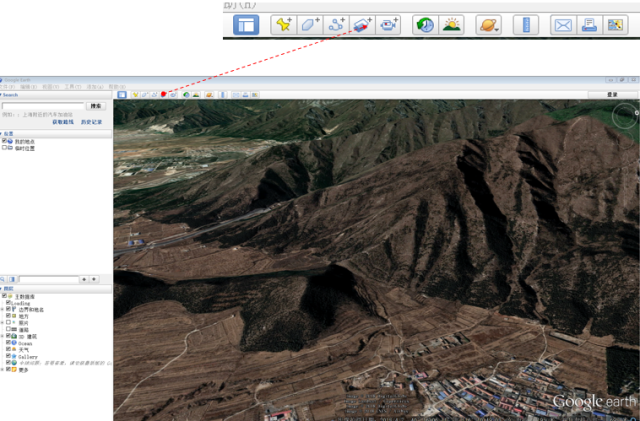The image size is (640, 421).
Task: Add path icon in the enlarged toolbar
Action: 336,25
